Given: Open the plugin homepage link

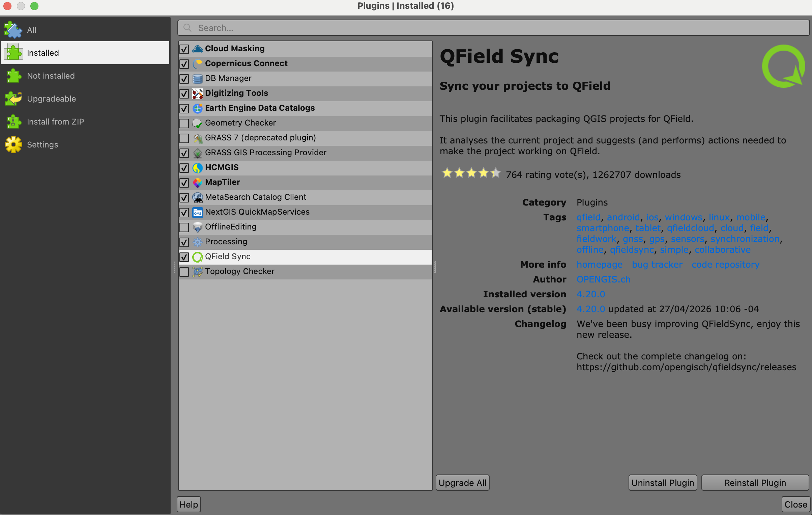Looking at the screenshot, I should (x=600, y=265).
